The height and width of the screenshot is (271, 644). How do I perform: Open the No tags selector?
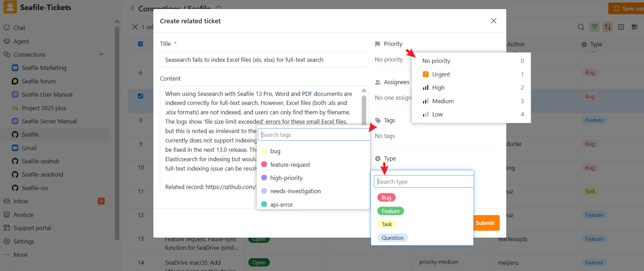(385, 136)
